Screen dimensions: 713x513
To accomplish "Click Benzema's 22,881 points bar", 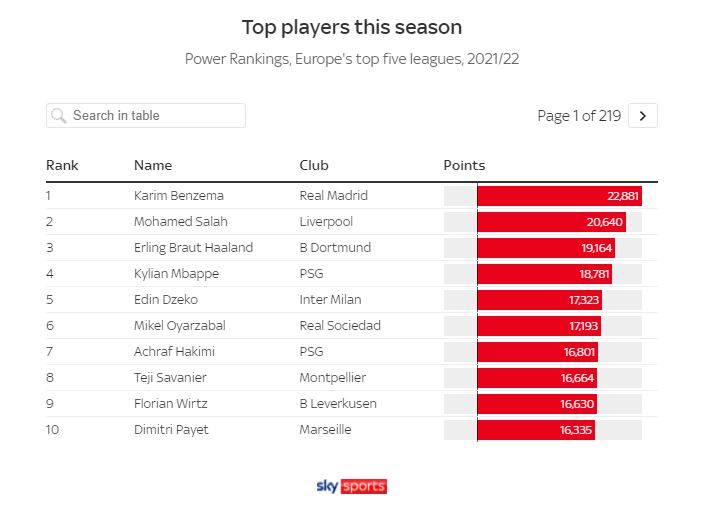I will tap(559, 196).
